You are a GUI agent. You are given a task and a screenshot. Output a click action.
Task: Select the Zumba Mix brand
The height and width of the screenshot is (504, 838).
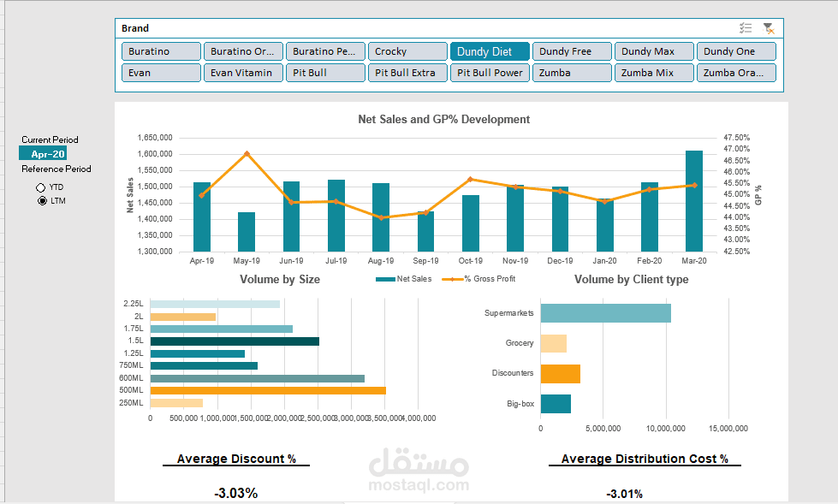click(654, 73)
